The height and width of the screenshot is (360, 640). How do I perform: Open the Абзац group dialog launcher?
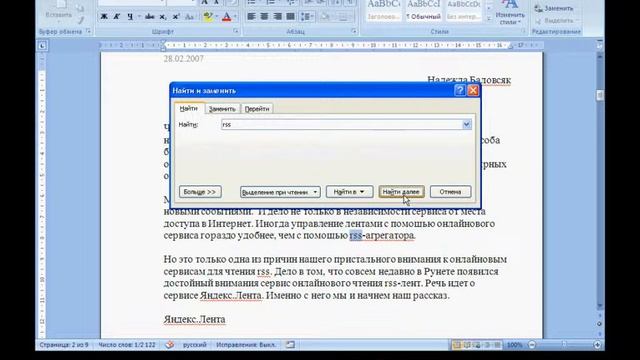pyautogui.click(x=353, y=31)
